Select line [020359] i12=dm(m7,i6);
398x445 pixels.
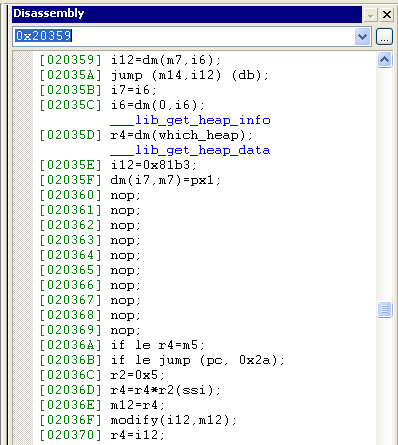[130, 60]
